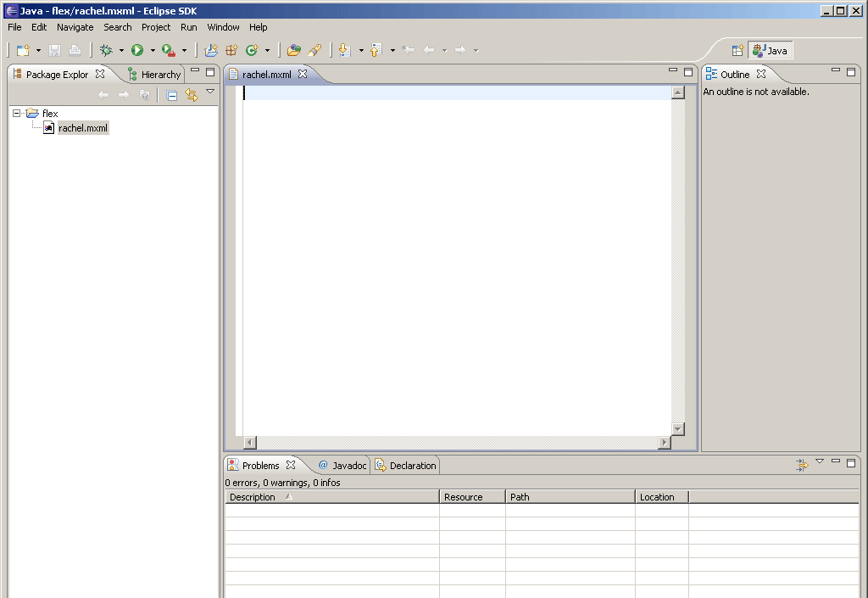The width and height of the screenshot is (868, 598).
Task: Click the Back navigation arrow in main toolbar
Action: tap(429, 50)
